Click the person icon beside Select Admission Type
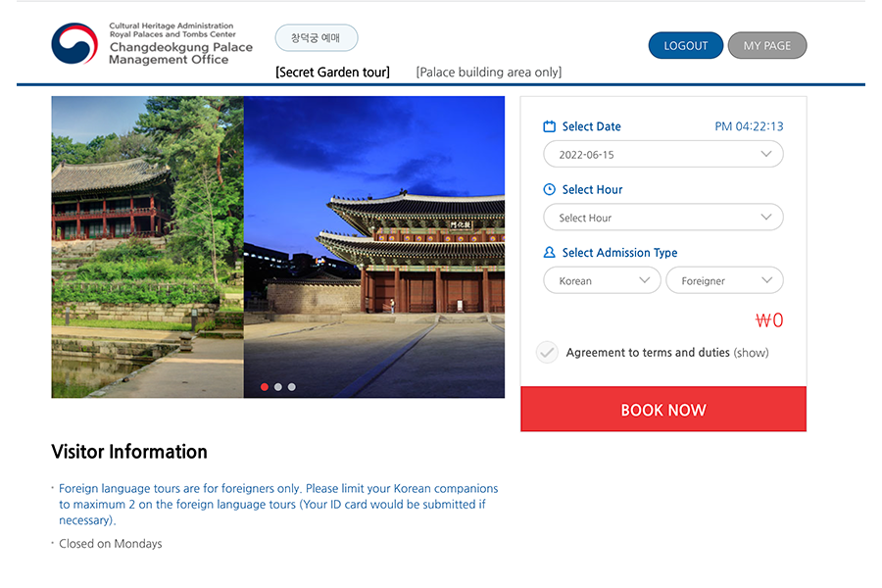The height and width of the screenshot is (588, 882). tap(550, 253)
